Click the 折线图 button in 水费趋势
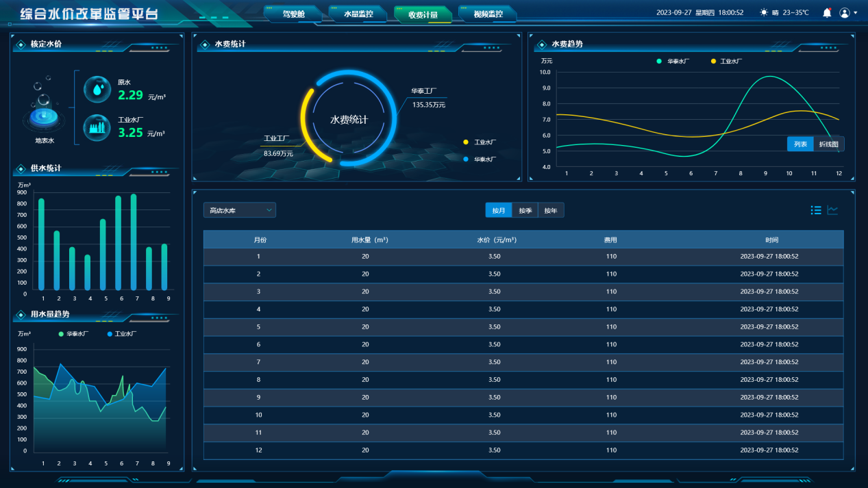Viewport: 868px width, 488px height. coord(829,144)
